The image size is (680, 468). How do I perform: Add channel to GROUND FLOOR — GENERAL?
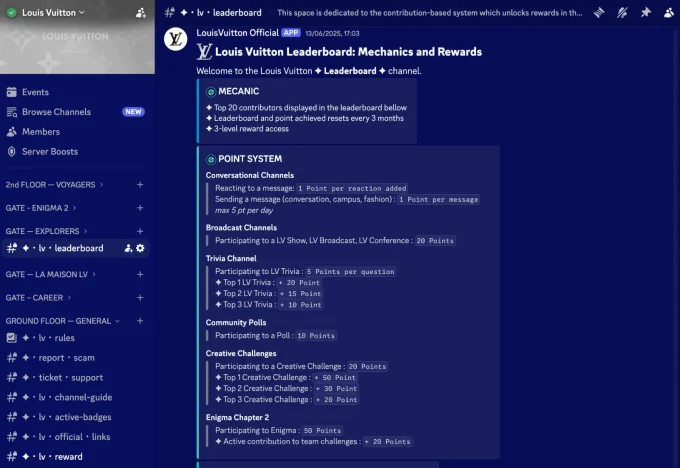[x=140, y=321]
